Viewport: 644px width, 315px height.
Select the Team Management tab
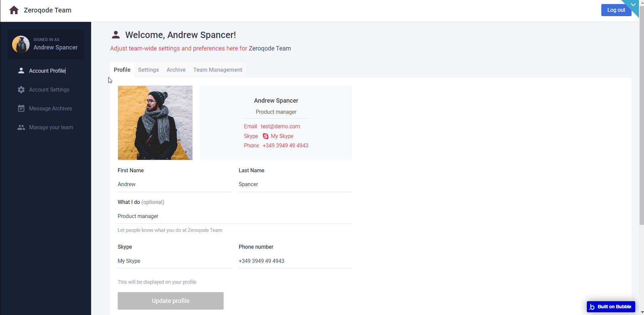click(218, 70)
